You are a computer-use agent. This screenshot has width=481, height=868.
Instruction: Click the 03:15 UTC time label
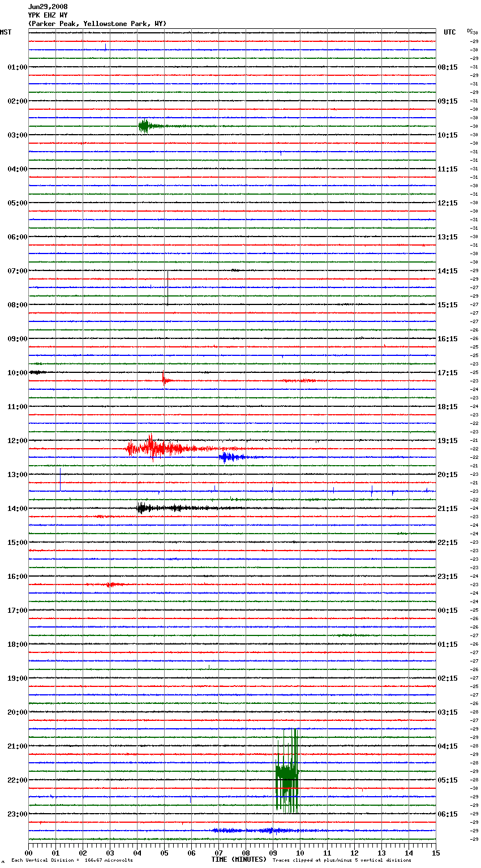click(448, 712)
